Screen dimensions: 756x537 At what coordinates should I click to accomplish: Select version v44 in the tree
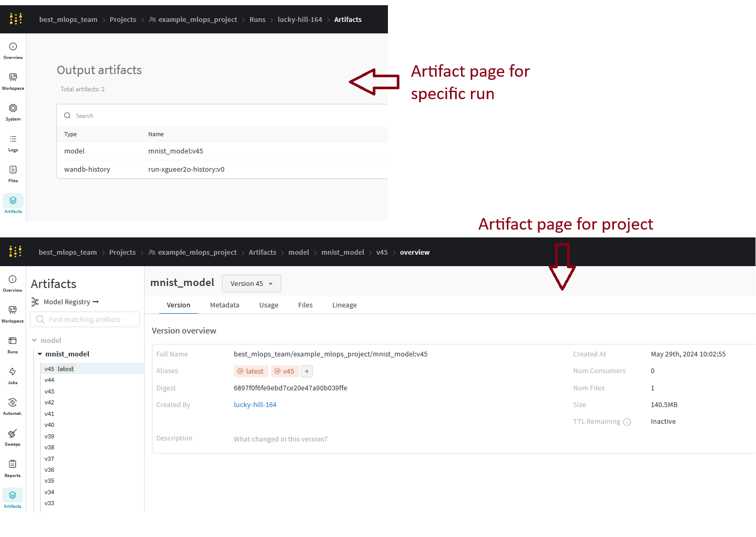tap(50, 380)
